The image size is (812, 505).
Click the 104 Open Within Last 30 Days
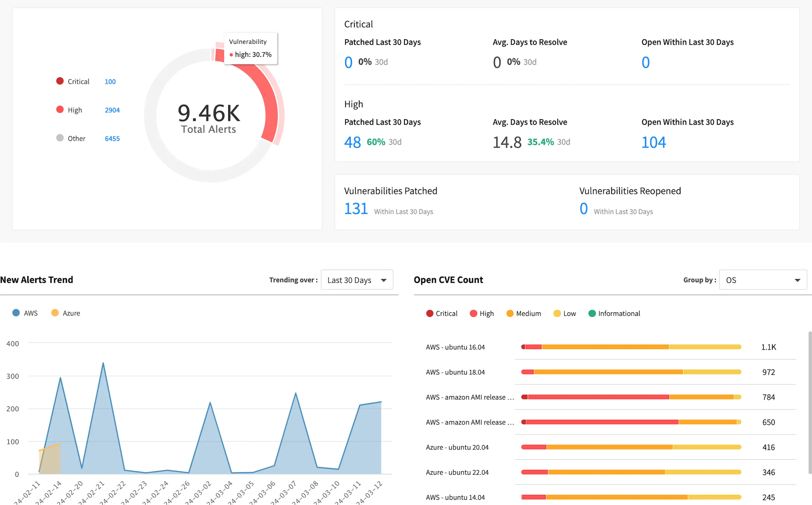click(653, 142)
